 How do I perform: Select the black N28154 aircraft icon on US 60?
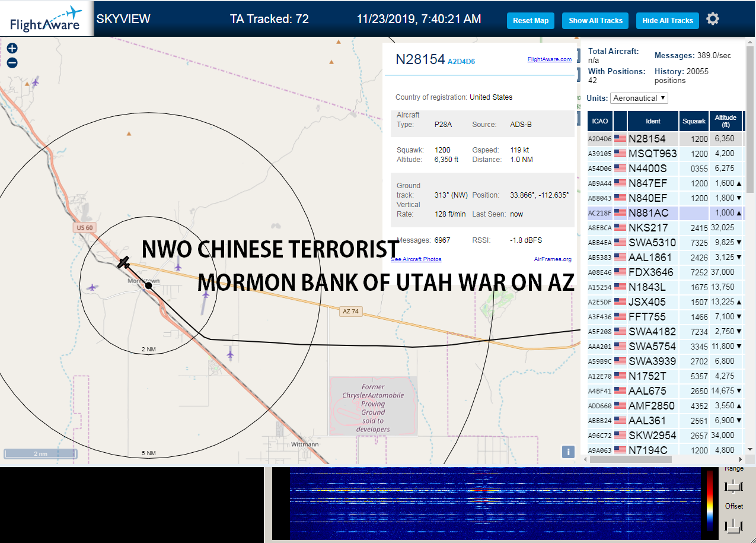(x=124, y=262)
